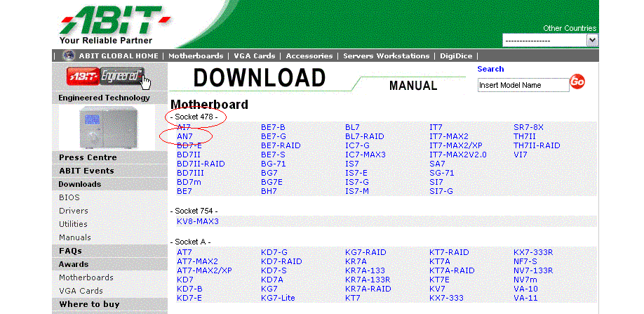The height and width of the screenshot is (314, 644).
Task: Click the red Go search button
Action: pos(577,81)
